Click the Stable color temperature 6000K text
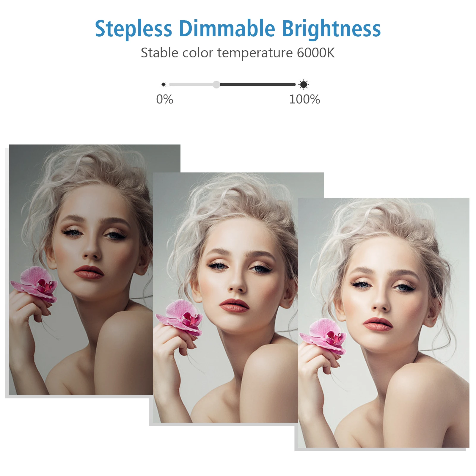 [x=238, y=53]
